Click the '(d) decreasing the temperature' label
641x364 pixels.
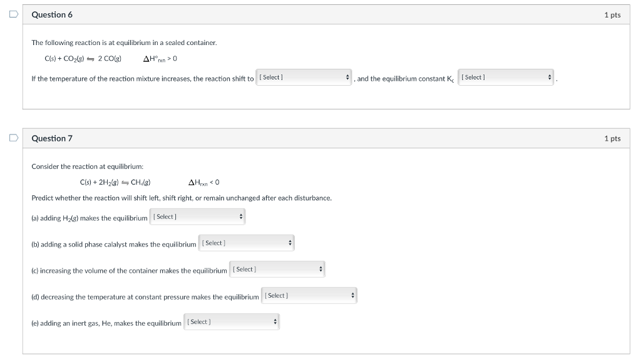click(145, 297)
